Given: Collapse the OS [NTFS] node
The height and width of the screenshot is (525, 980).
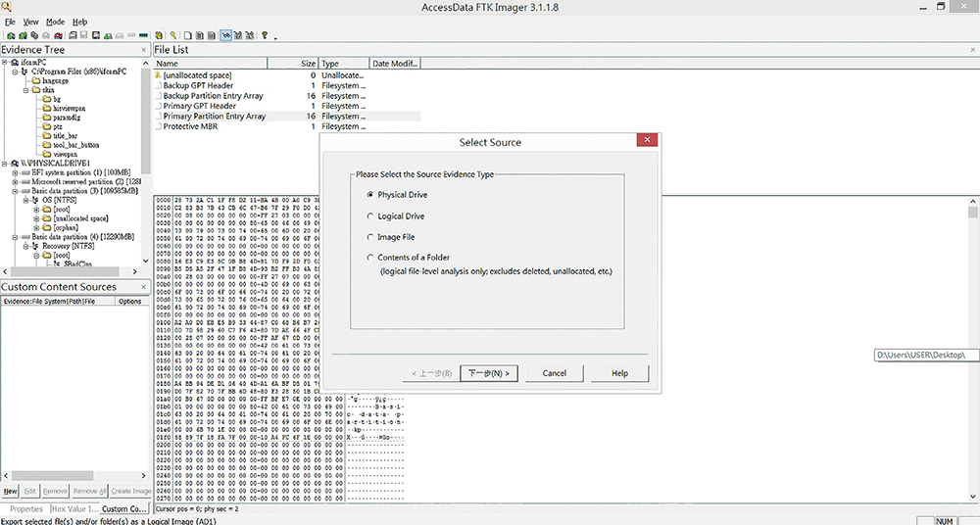Looking at the screenshot, I should click(26, 200).
